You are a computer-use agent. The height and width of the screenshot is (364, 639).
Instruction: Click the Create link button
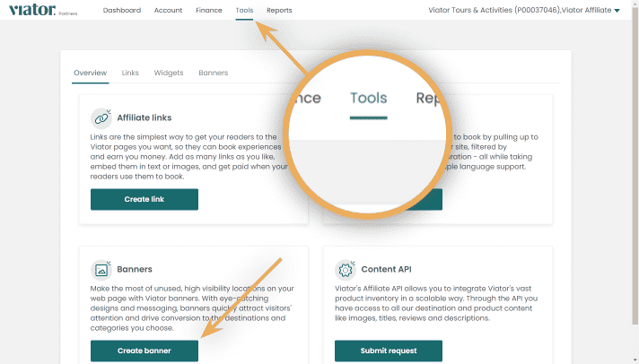tap(144, 199)
